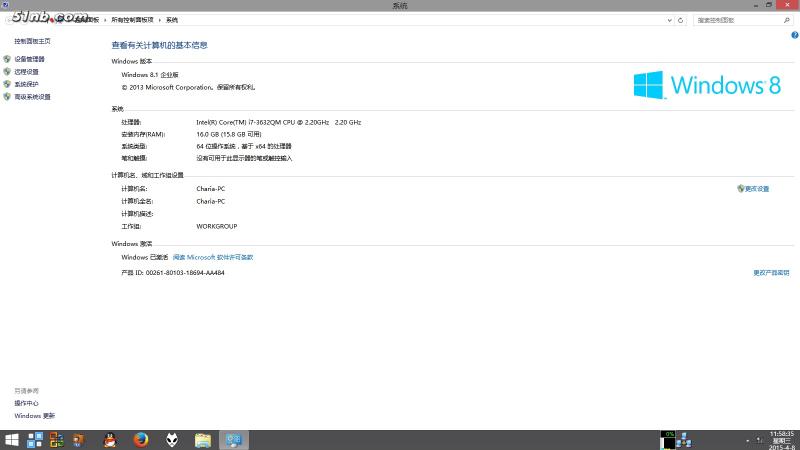Click the CPU usage 0% tray meter

click(x=667, y=440)
